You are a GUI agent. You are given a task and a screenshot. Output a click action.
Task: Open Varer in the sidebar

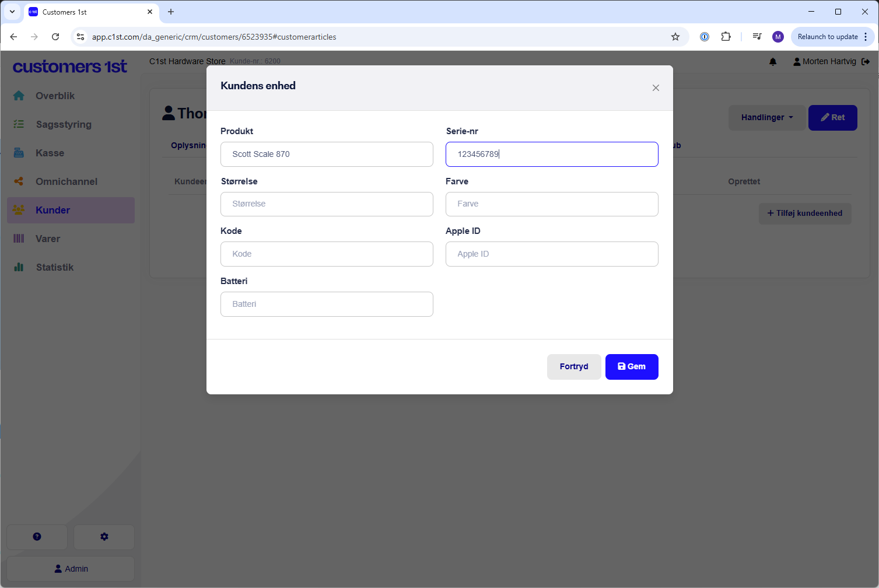point(71,239)
